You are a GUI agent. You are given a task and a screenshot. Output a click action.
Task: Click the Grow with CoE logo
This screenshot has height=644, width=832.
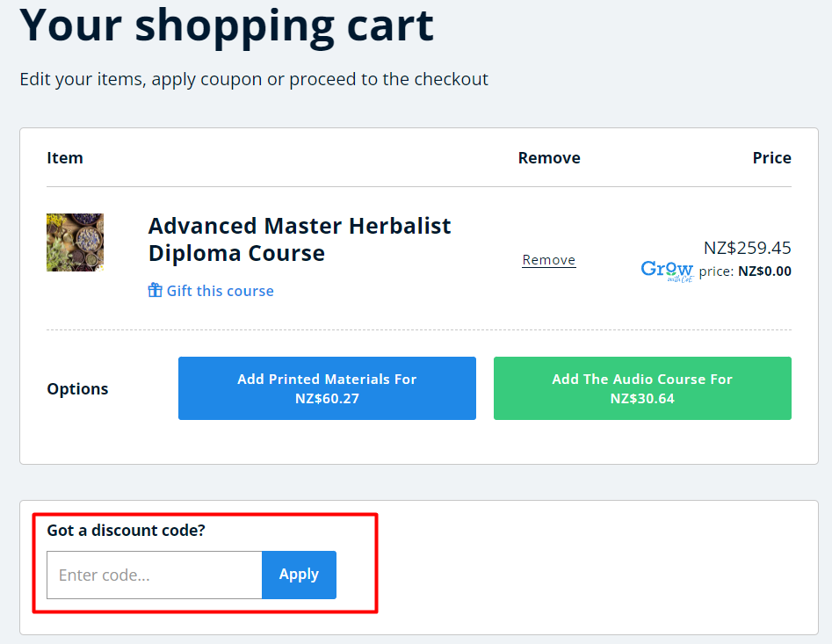pyautogui.click(x=667, y=271)
